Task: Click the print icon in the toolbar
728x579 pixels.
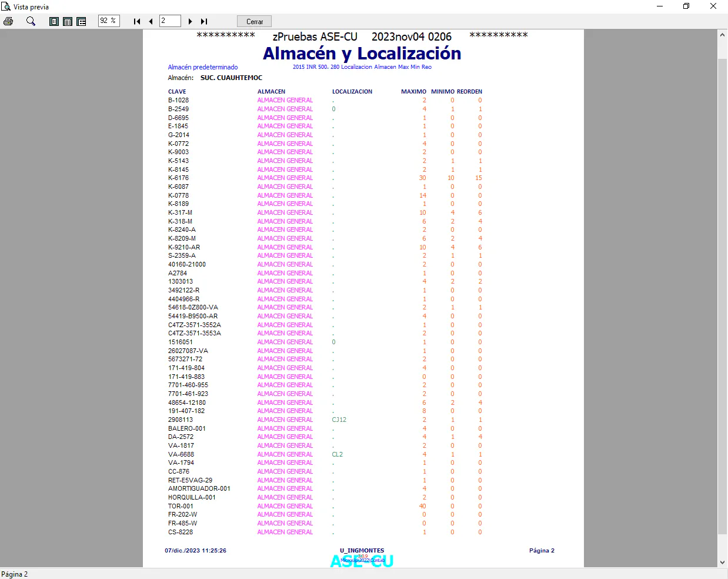Action: click(8, 21)
